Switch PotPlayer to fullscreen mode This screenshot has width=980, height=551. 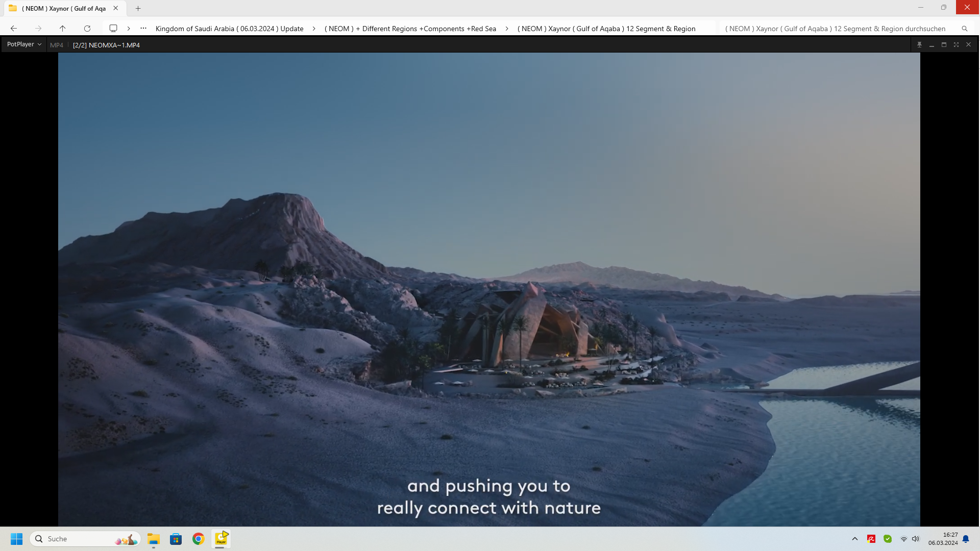pyautogui.click(x=956, y=45)
